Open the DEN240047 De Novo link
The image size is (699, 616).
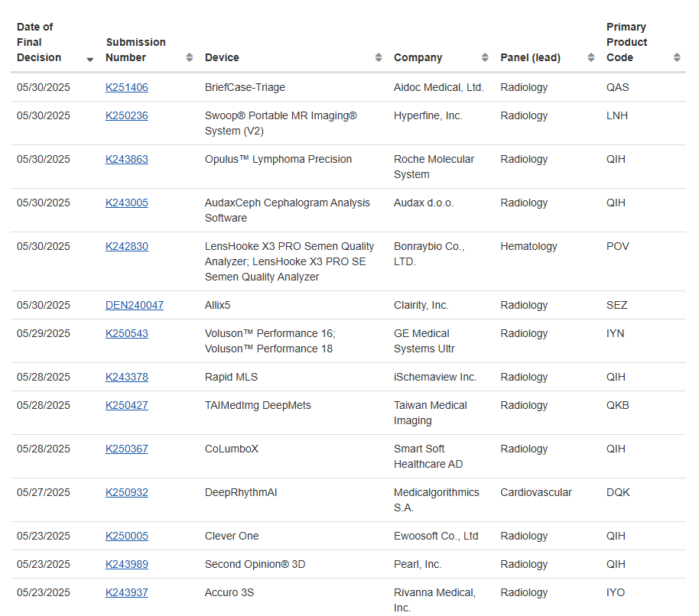[x=135, y=305]
